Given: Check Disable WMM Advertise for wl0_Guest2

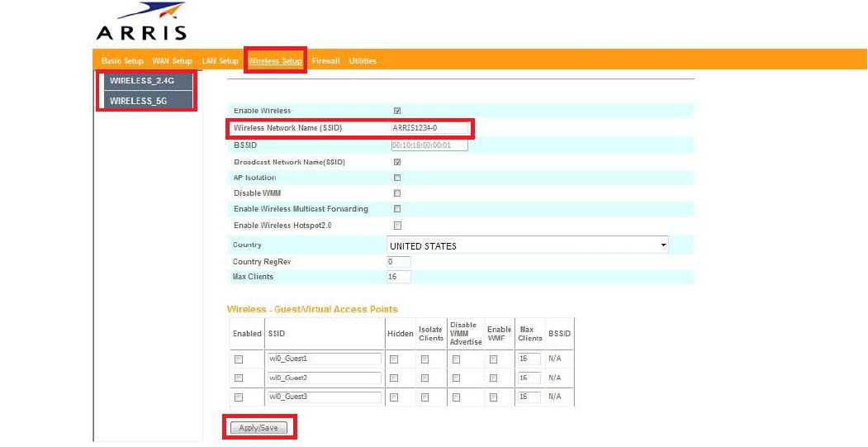Looking at the screenshot, I should 456,378.
